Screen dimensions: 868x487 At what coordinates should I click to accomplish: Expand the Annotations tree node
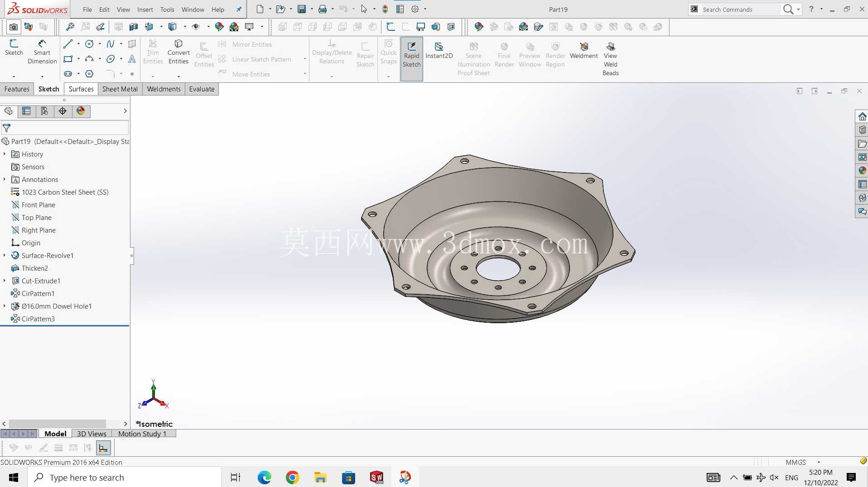[5, 180]
